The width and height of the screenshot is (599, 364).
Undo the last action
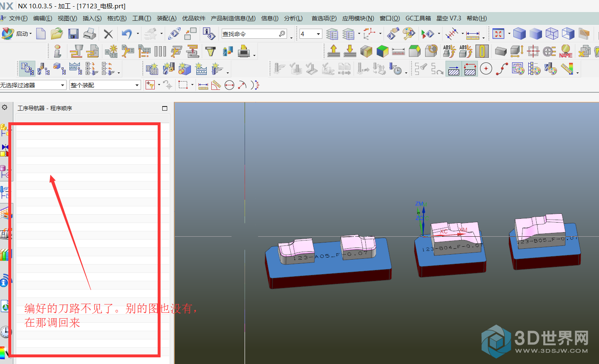tap(127, 34)
